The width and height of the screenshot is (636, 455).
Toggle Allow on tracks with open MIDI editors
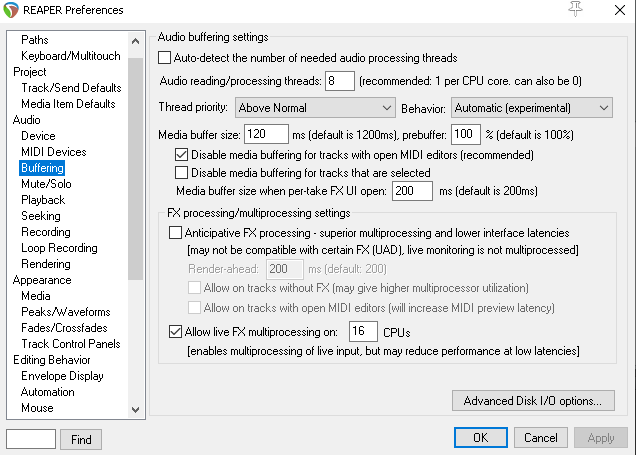(x=194, y=308)
